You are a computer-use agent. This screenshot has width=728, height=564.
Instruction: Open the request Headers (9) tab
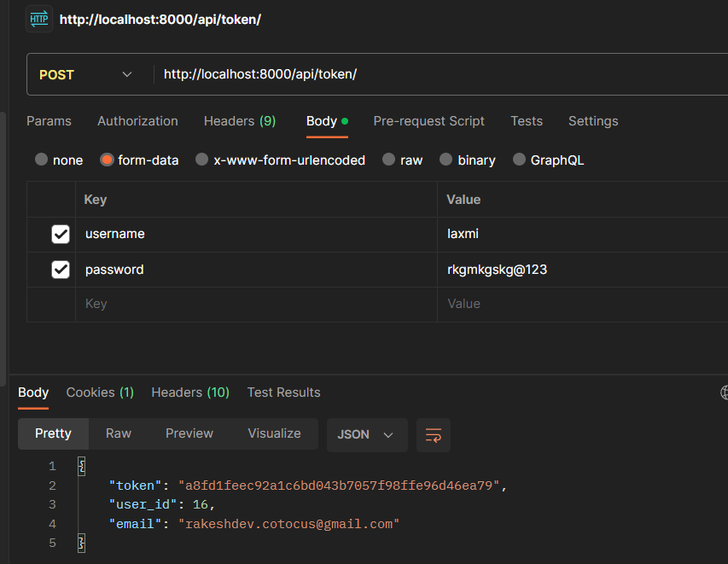pyautogui.click(x=240, y=121)
